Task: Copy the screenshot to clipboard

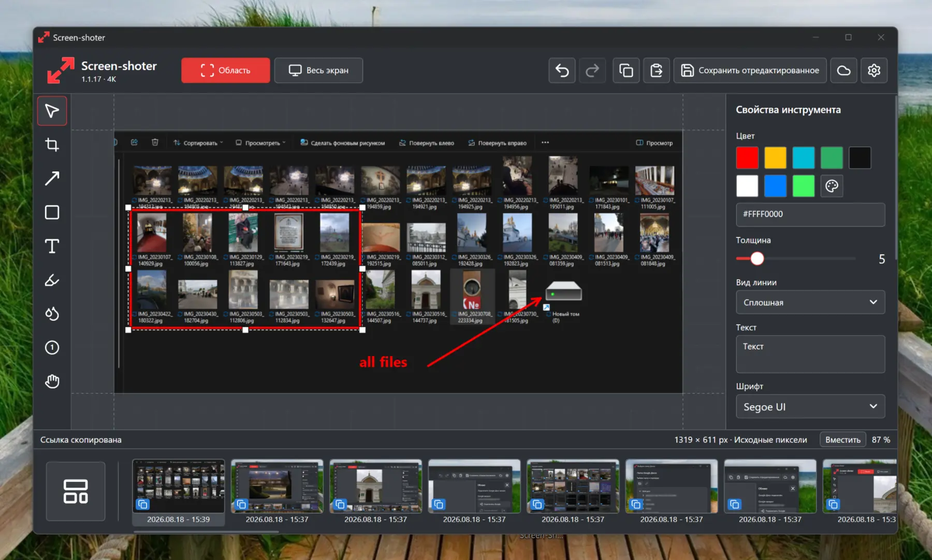Action: tap(626, 70)
